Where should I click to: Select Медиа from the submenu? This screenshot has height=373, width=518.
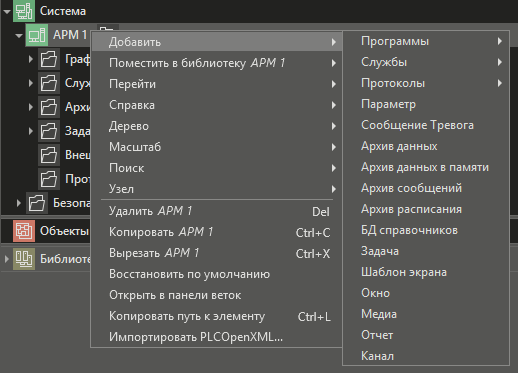tap(426, 314)
